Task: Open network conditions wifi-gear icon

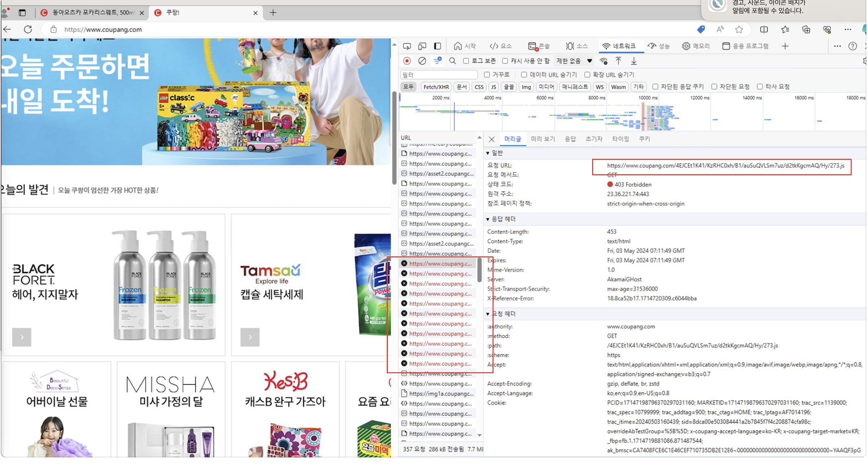Action: click(604, 61)
